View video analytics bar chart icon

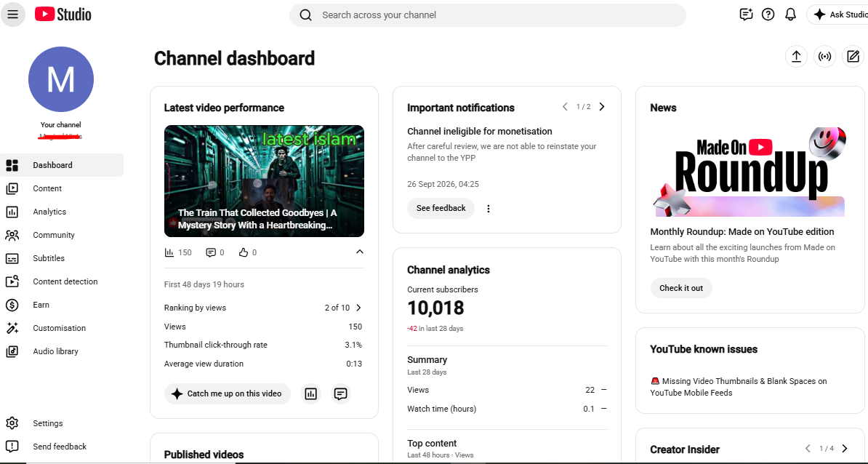[310, 393]
